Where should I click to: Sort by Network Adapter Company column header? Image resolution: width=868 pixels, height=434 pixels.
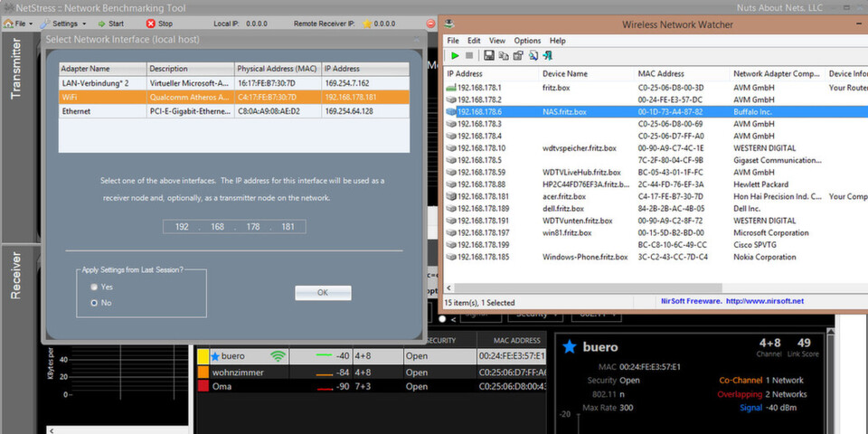(x=777, y=73)
